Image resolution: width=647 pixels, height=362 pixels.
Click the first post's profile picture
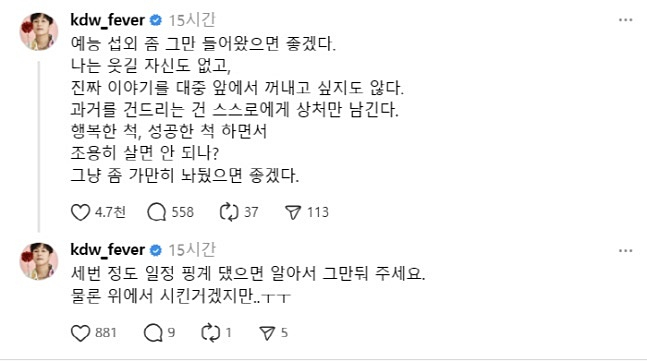(39, 31)
